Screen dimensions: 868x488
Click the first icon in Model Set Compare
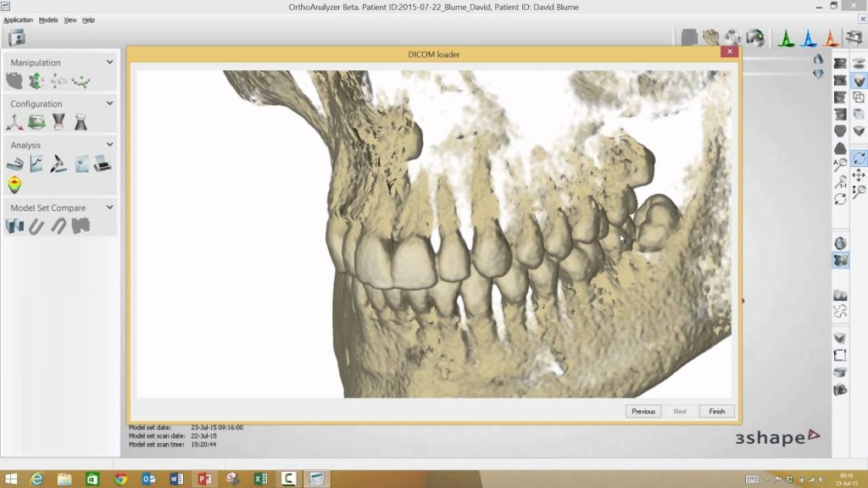pos(14,226)
